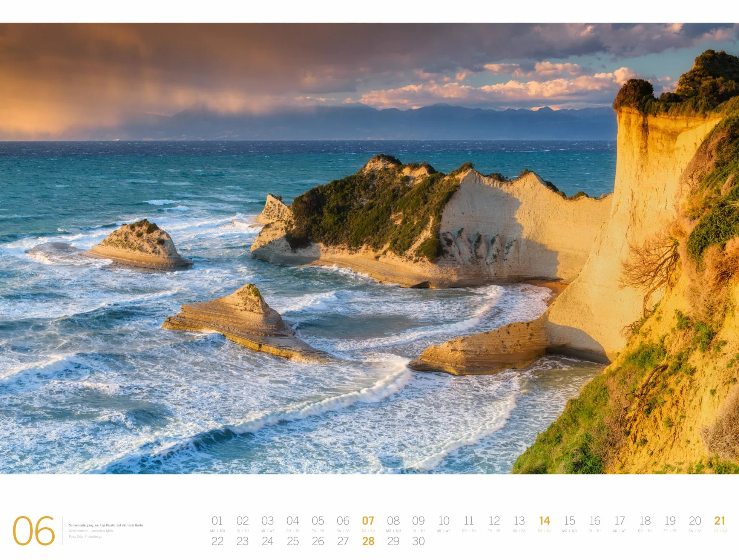Viewport: 739px width, 560px height.
Task: Select date 15 in the calendar
Action: (x=569, y=521)
